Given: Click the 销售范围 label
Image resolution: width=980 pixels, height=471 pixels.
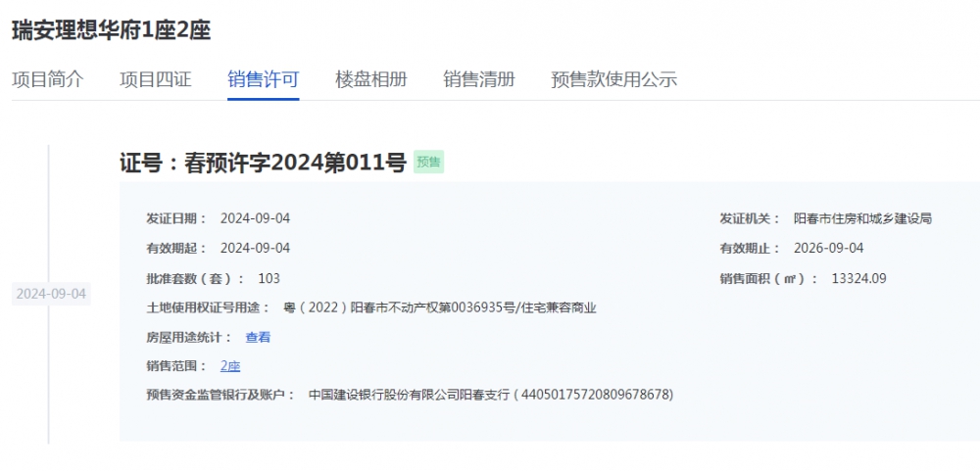Looking at the screenshot, I should tap(176, 366).
